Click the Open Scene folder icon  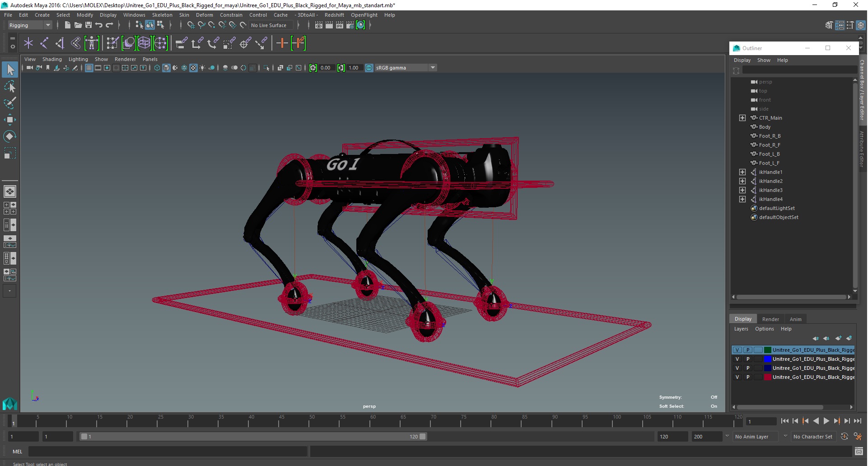[78, 25]
